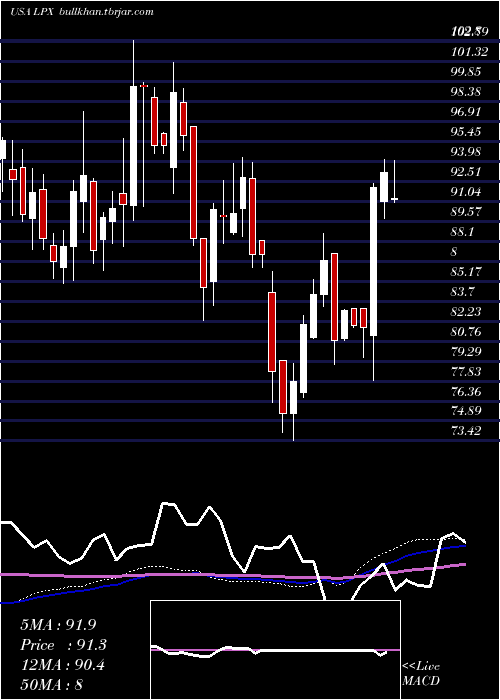
Task: Click inside the MACD inset chart
Action: click(275, 650)
